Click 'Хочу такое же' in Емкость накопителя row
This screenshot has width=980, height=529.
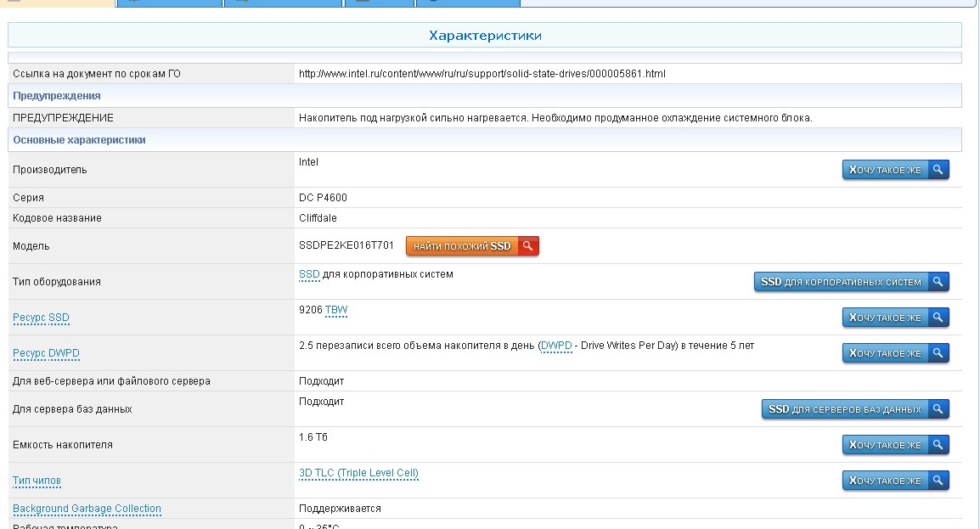(896, 445)
